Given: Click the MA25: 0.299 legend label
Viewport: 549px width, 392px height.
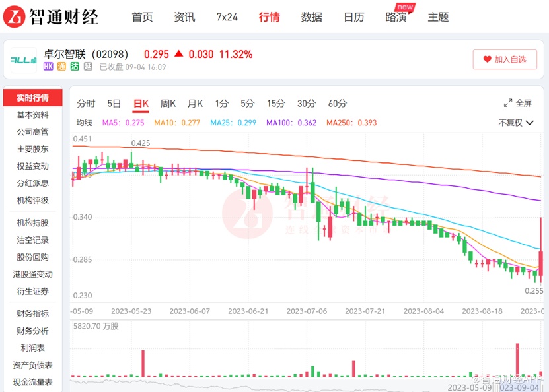Looking at the screenshot, I should click(x=233, y=123).
